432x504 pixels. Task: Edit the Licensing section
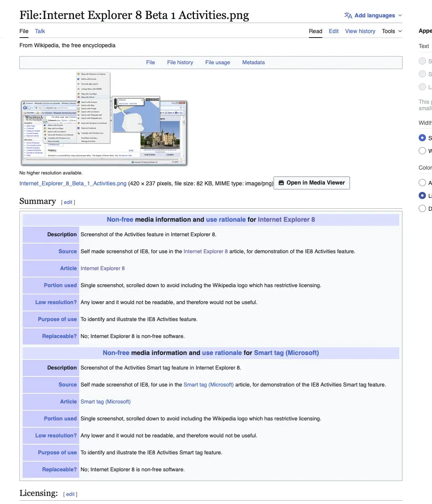click(70, 494)
